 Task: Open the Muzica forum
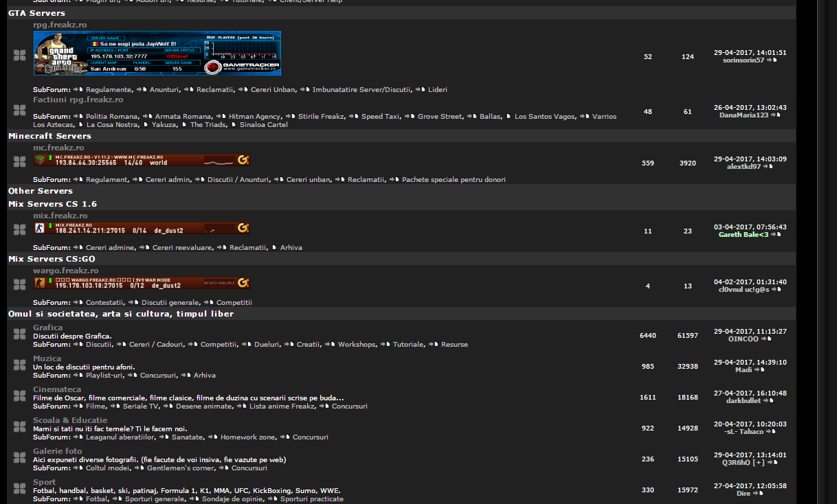coord(47,358)
